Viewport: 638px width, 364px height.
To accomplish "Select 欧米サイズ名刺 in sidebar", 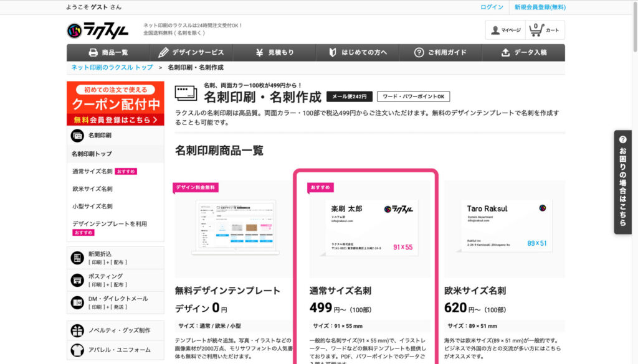I will tap(92, 189).
